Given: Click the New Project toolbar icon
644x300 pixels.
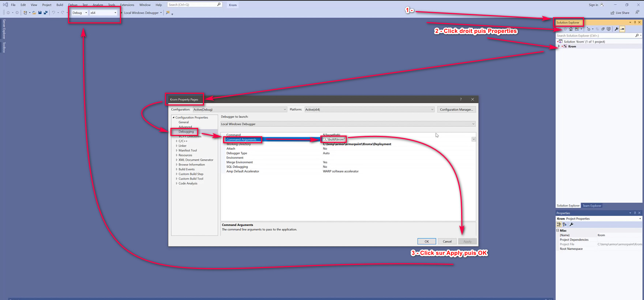Looking at the screenshot, I should coord(25,12).
